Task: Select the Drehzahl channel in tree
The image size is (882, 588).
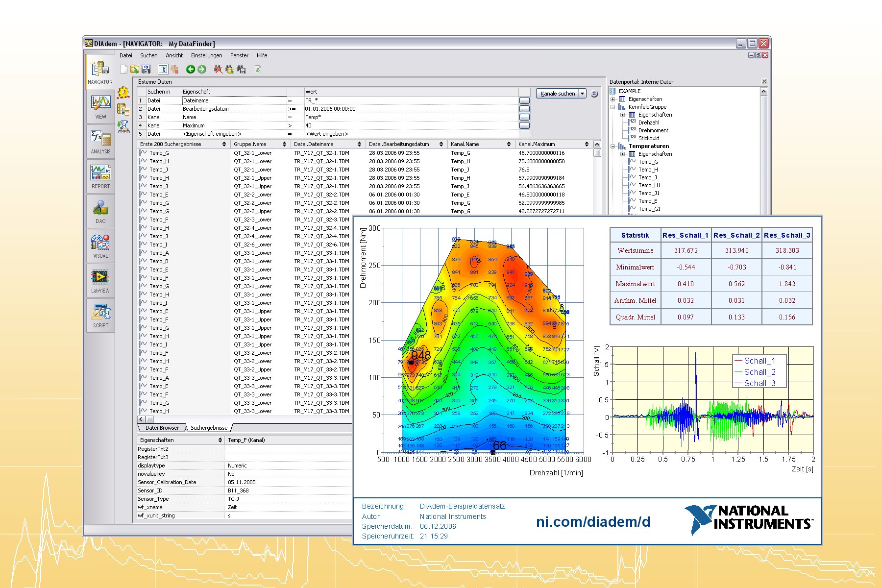Action: pos(649,122)
